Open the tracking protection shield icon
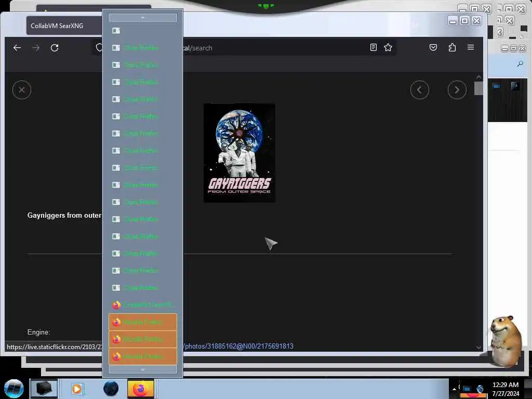 point(99,47)
